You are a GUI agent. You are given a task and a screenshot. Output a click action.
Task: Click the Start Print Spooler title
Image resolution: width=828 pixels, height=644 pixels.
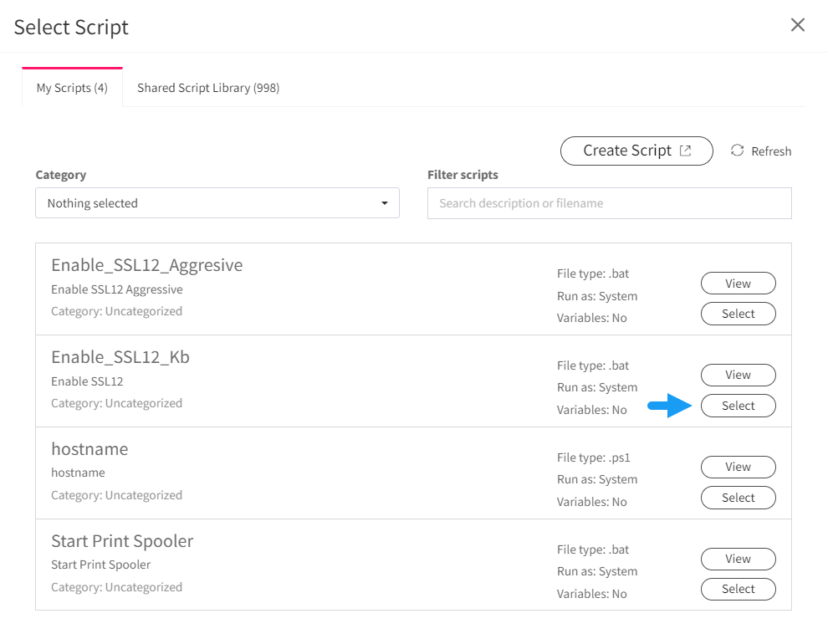tap(122, 541)
